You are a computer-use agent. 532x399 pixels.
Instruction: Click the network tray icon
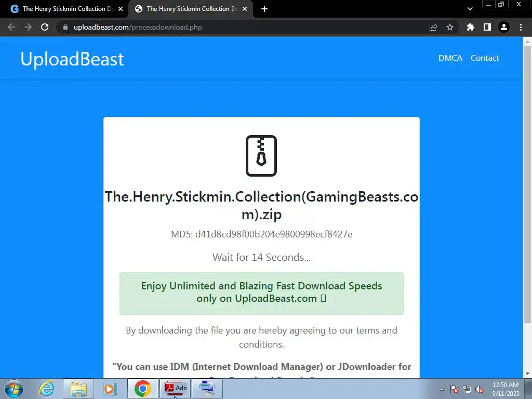pyautogui.click(x=467, y=389)
